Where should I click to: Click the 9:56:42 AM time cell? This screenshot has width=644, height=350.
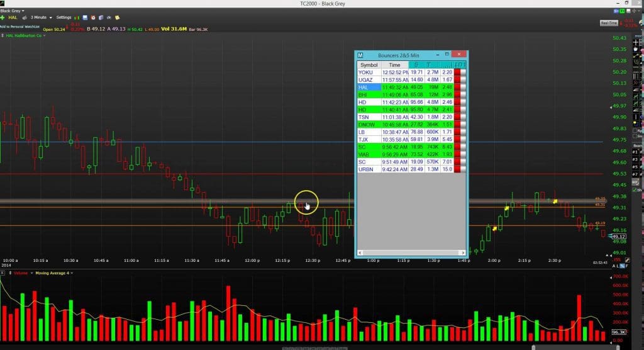[x=395, y=147]
